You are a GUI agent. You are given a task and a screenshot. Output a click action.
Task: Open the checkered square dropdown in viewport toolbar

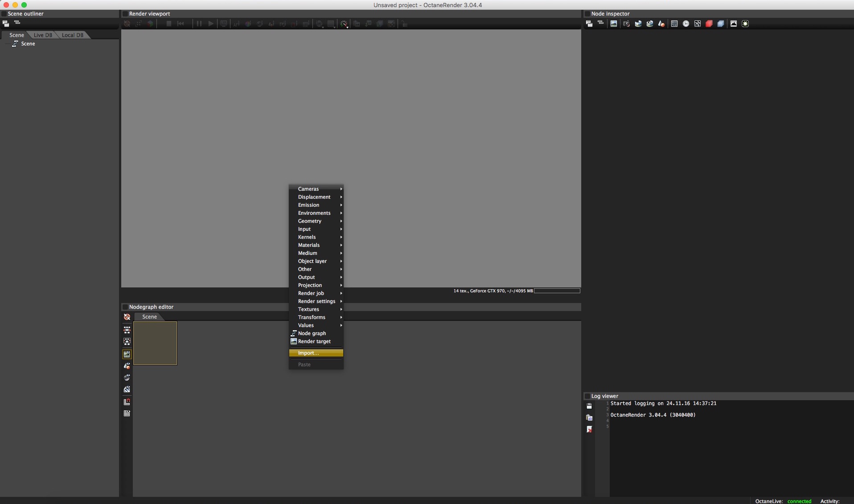coord(331,24)
